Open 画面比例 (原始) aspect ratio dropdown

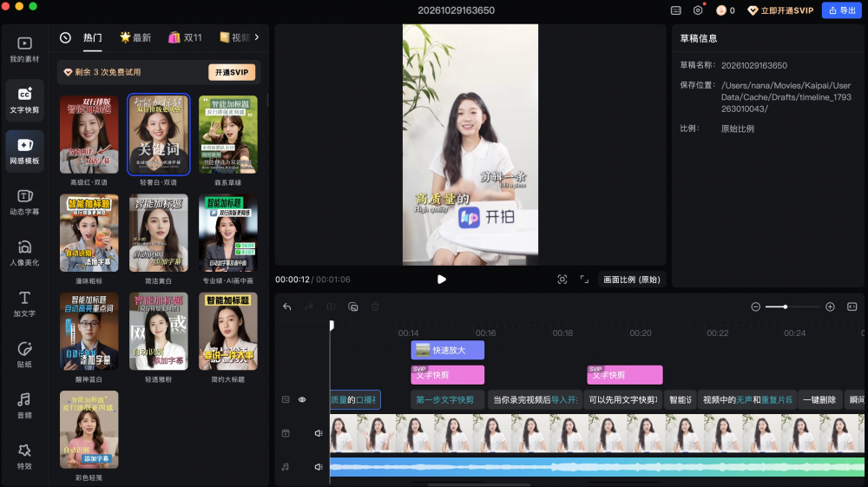point(632,280)
